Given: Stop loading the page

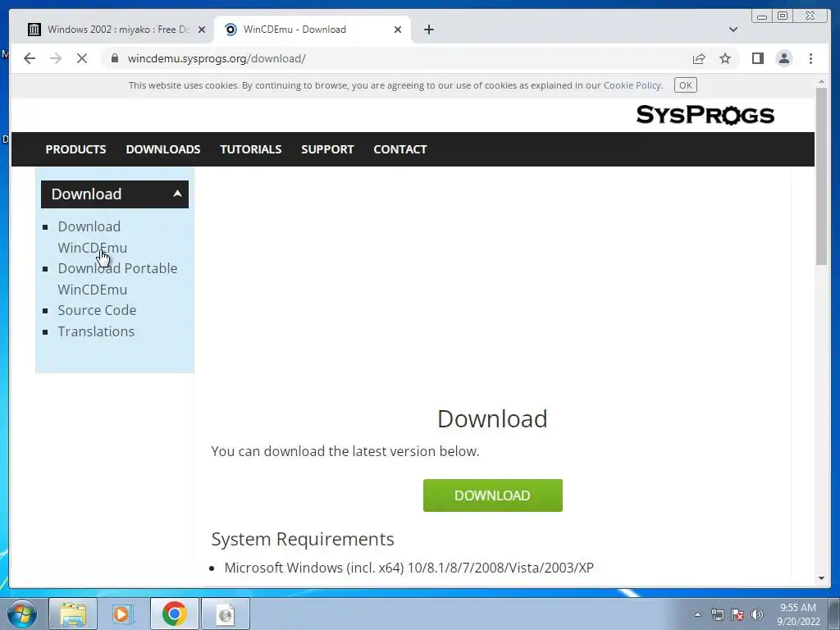Looking at the screenshot, I should pos(82,58).
